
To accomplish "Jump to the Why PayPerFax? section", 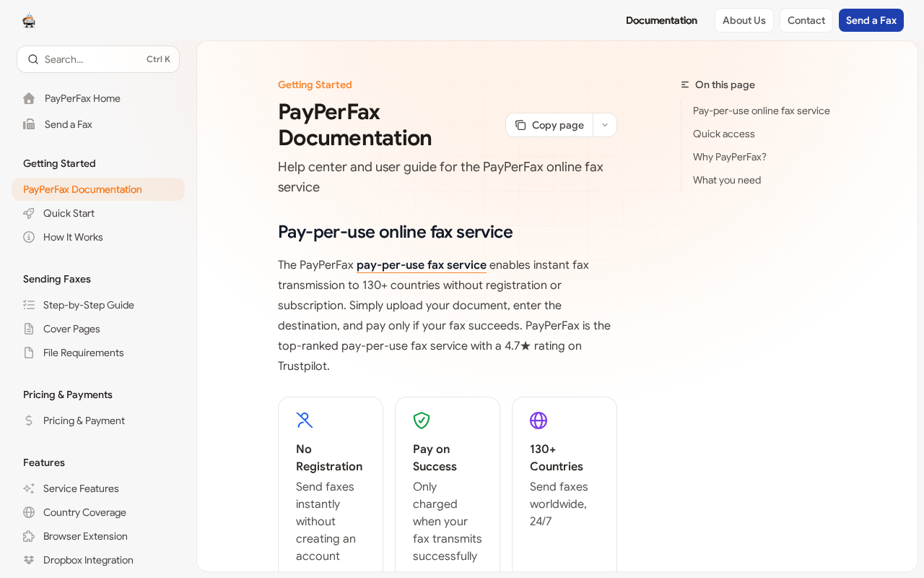I will (730, 157).
